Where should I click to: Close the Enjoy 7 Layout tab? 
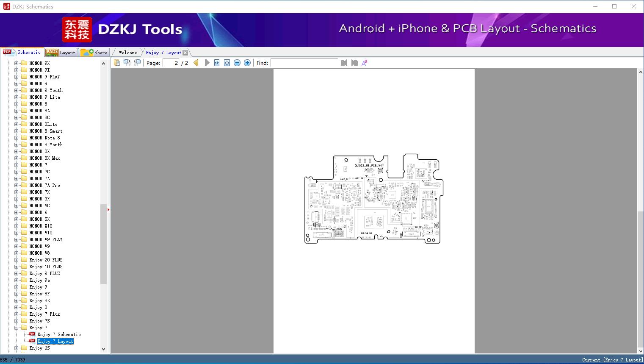[185, 53]
